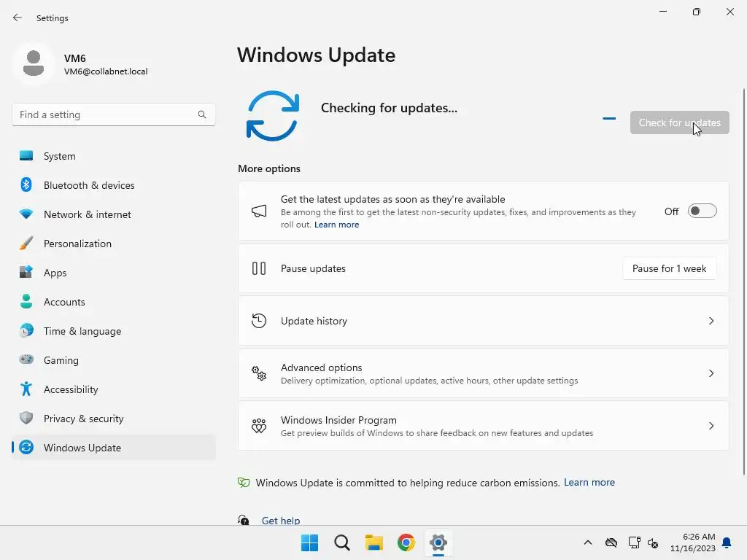747x560 pixels.
Task: Click Pause for 1 week button
Action: [x=669, y=268]
